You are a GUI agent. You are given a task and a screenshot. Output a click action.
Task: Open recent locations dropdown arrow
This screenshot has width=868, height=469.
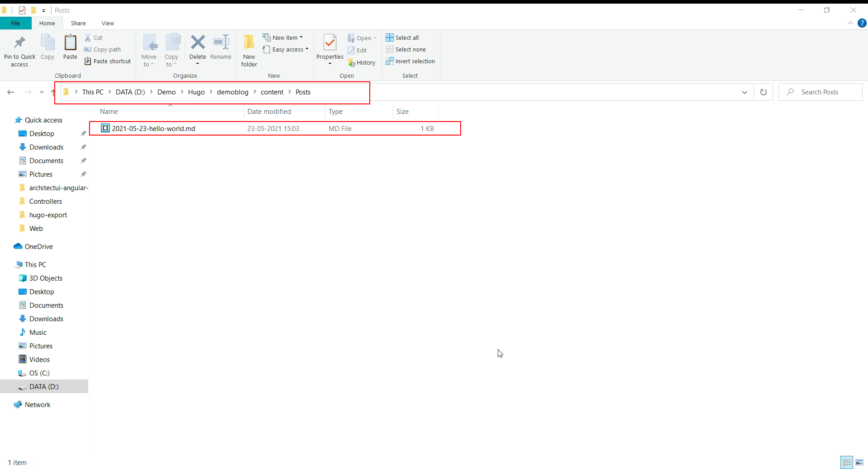coord(42,92)
